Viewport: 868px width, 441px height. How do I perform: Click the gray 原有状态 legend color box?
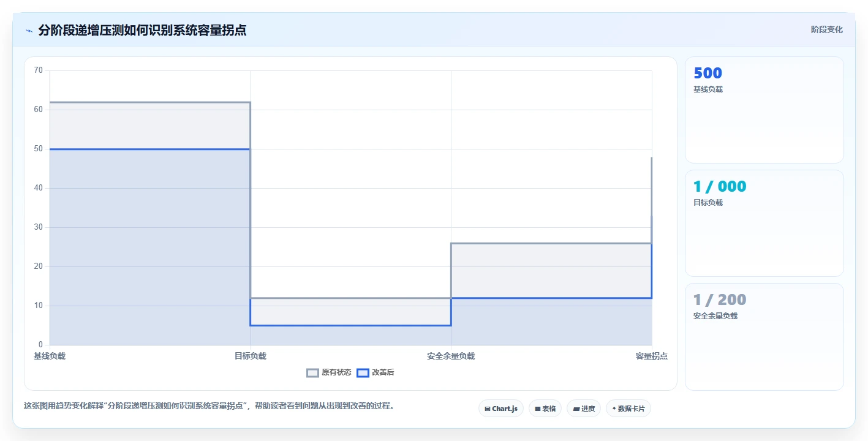[x=312, y=372]
